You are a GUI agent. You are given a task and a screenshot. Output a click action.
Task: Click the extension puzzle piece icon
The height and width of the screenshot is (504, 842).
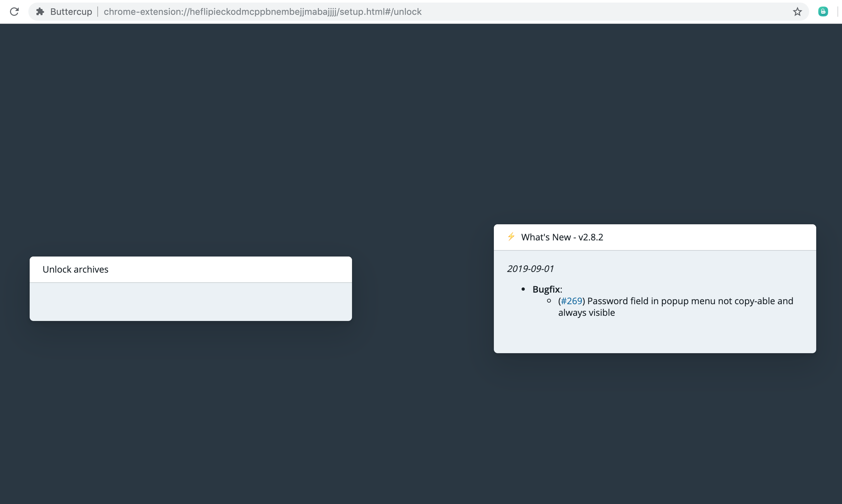tap(40, 12)
